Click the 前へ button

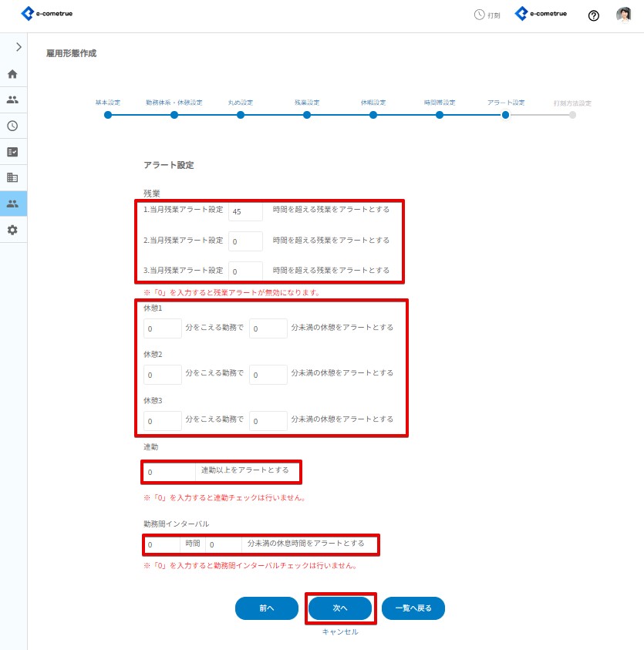266,608
